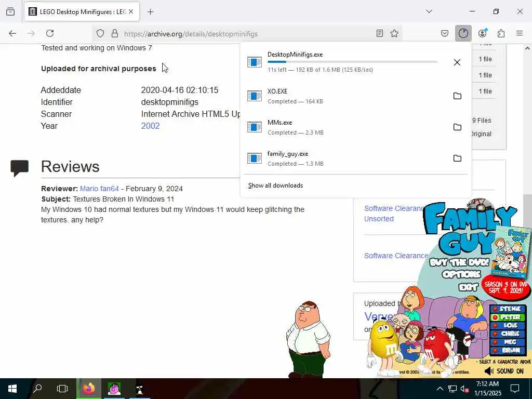The image size is (532, 399).
Task: Select Chris in Family Guy character list
Action: [507, 334]
